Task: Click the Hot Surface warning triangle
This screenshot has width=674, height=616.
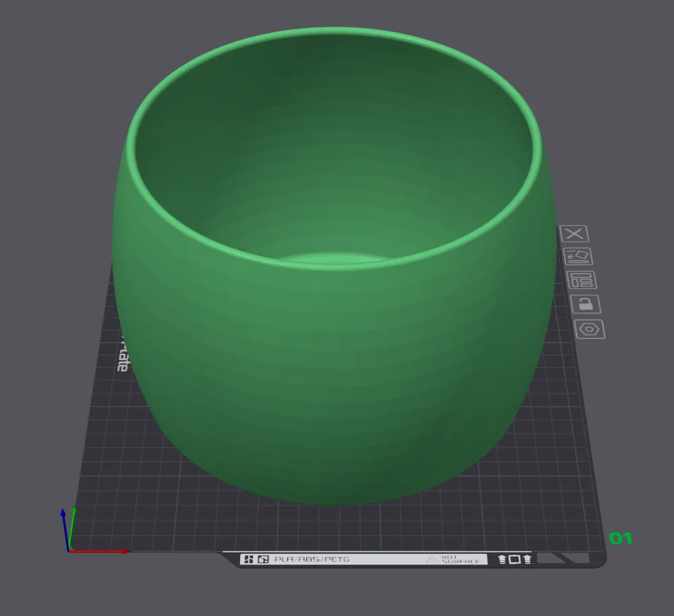Action: tap(431, 559)
